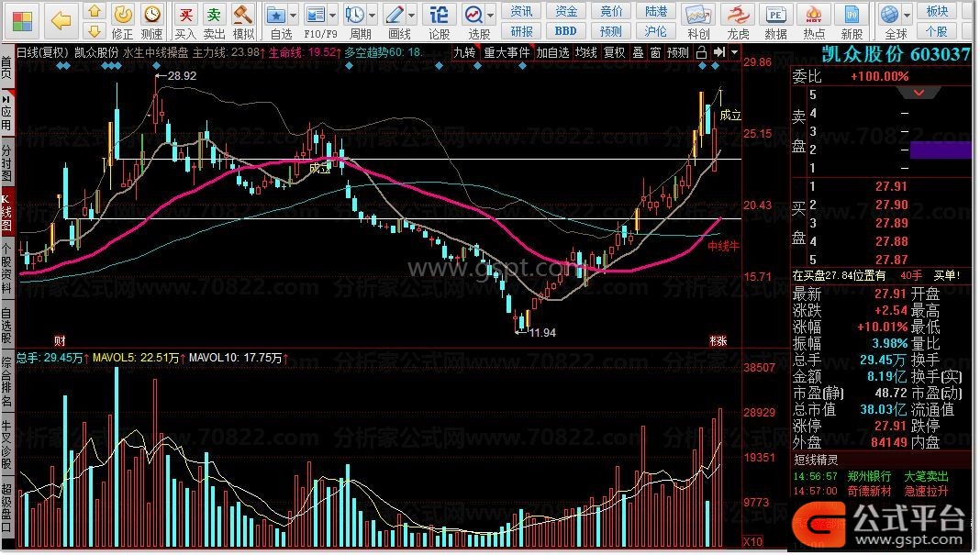Open the 个股资料 sidebar tab
980x555 pixels.
(6, 269)
